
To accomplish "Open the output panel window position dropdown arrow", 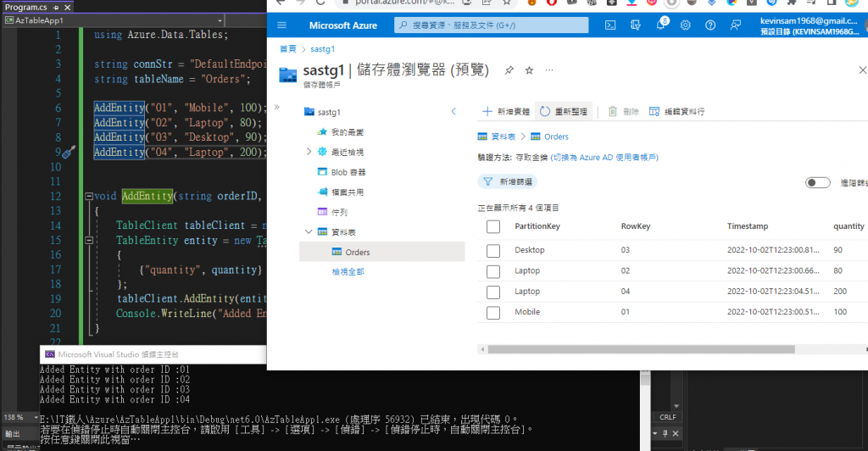I will [x=655, y=433].
